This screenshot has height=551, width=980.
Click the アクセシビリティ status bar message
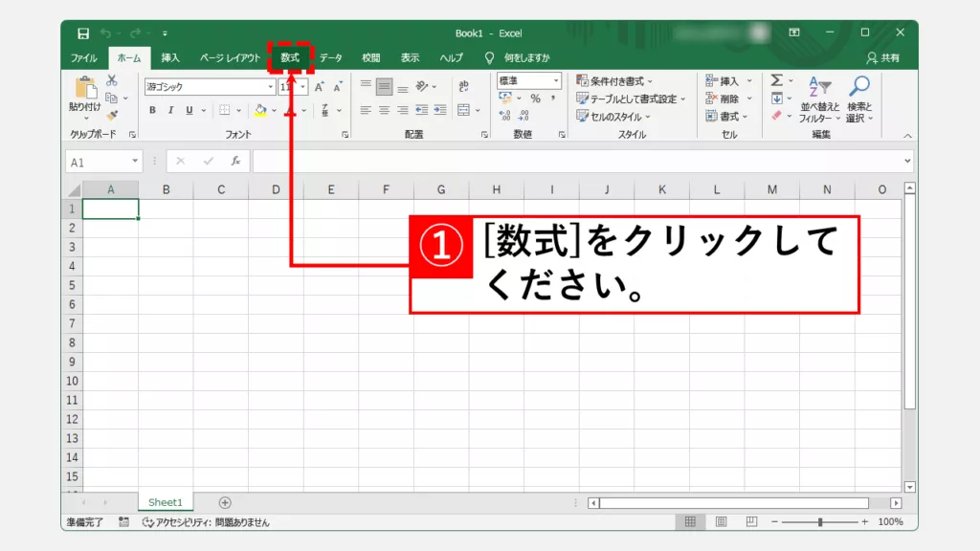[206, 522]
